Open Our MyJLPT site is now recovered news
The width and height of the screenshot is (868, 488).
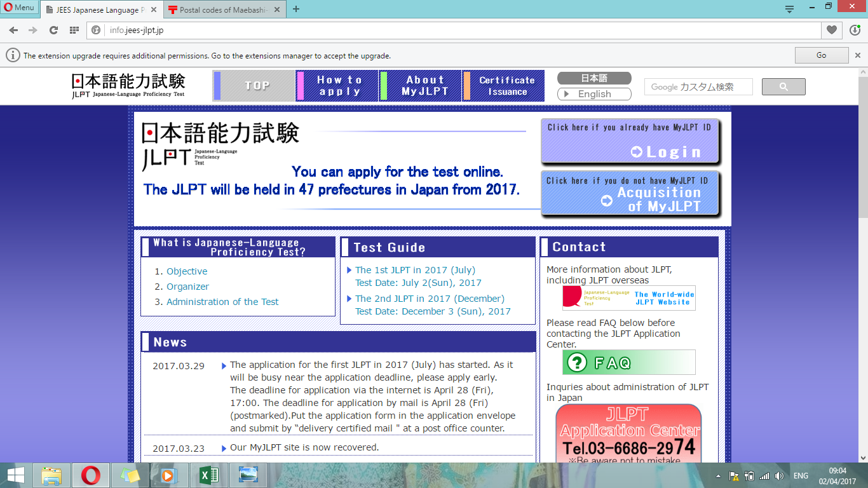pyautogui.click(x=304, y=447)
